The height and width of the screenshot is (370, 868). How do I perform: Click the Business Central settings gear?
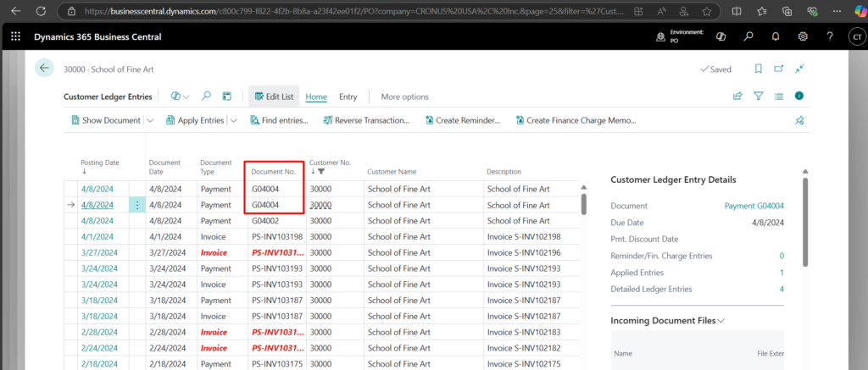click(x=803, y=37)
